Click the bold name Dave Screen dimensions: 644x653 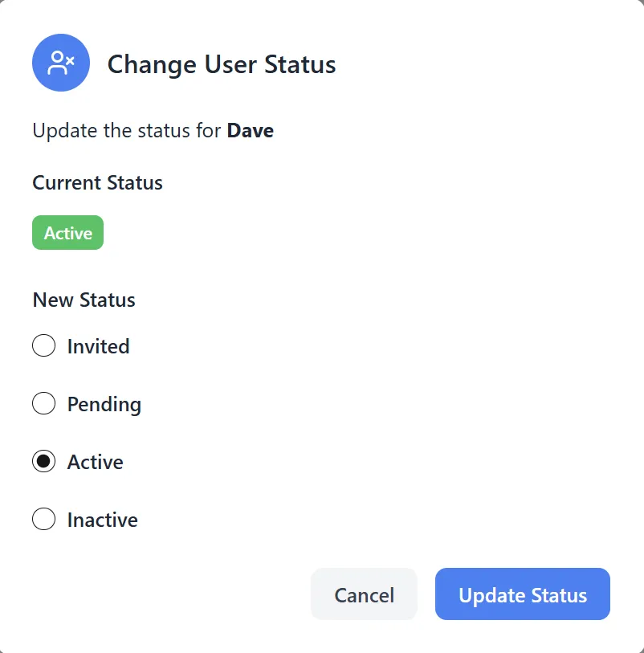tap(251, 130)
